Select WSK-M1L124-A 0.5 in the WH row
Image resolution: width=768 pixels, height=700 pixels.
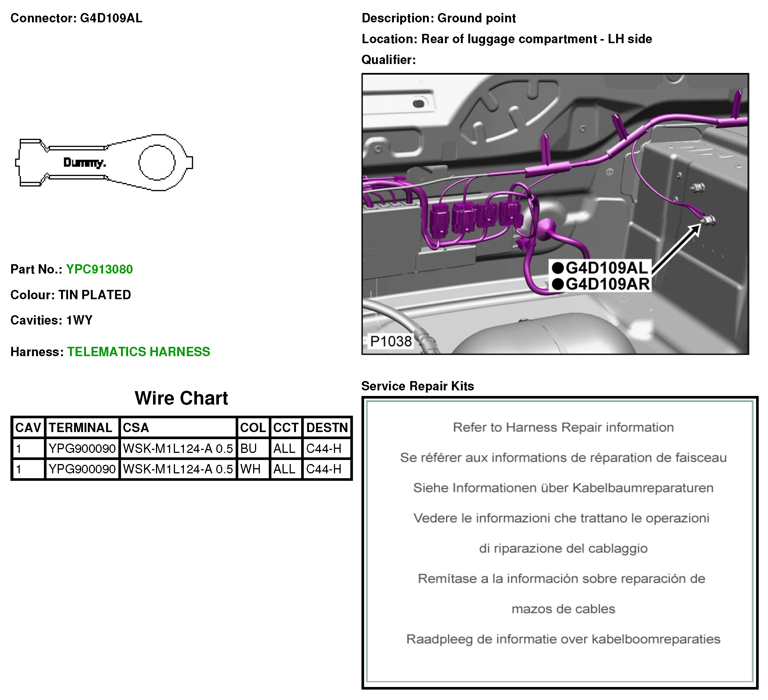coord(178,469)
